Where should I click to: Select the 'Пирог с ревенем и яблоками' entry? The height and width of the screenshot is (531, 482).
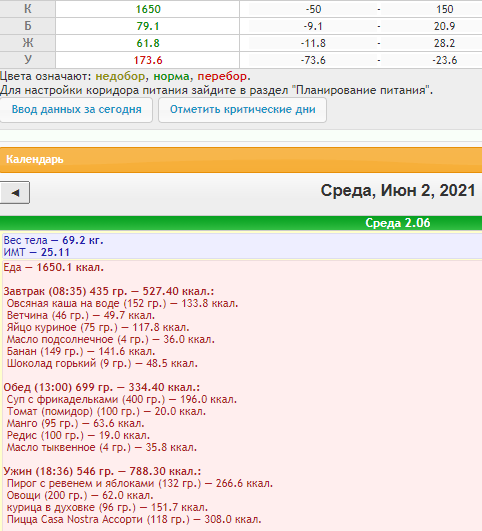coord(140,483)
